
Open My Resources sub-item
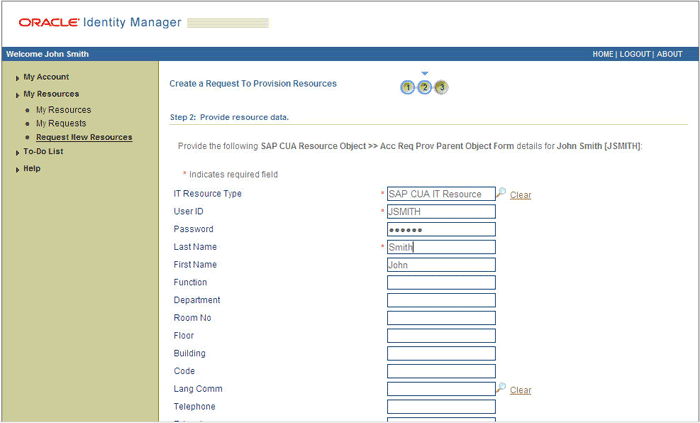(x=63, y=110)
